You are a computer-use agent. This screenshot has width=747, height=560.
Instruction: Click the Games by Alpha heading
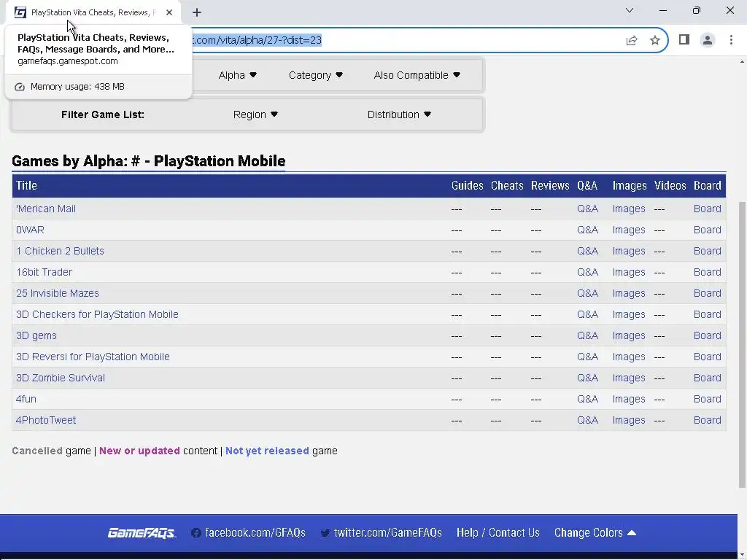pyautogui.click(x=149, y=161)
